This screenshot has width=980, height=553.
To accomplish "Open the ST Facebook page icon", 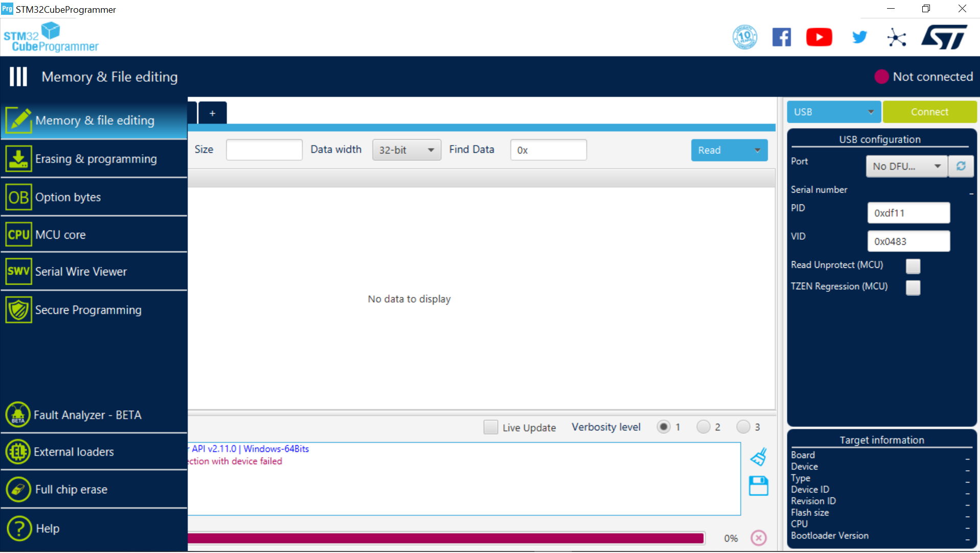I will (782, 37).
